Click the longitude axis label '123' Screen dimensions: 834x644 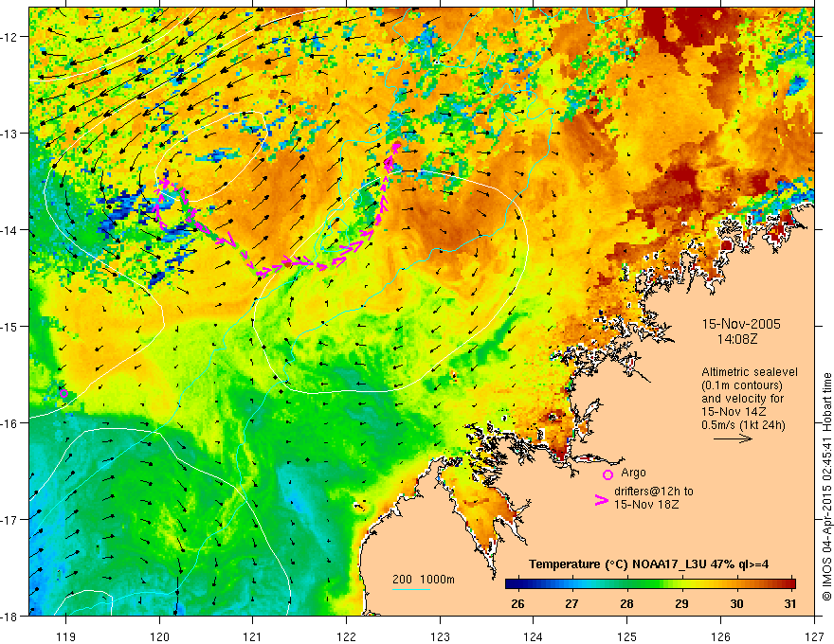tap(440, 637)
